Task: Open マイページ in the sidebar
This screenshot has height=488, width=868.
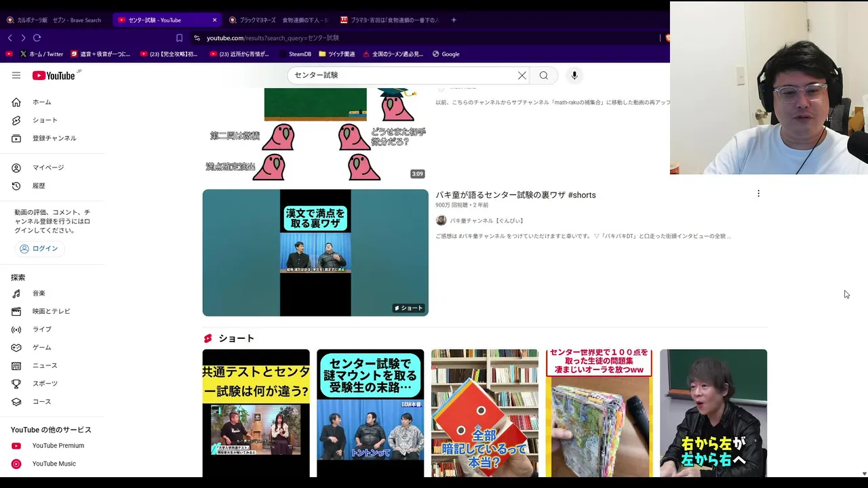Action: coord(52,167)
